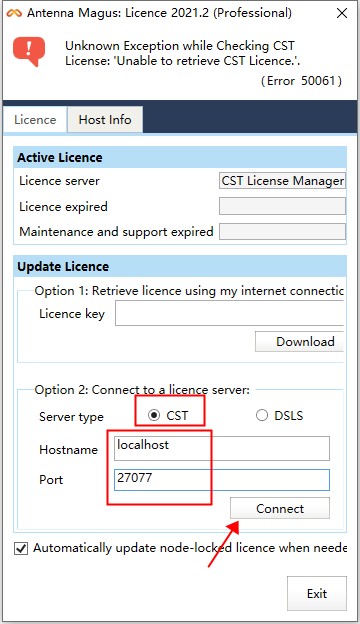Close the Licence dialog window
The height and width of the screenshot is (624, 360).
pyautogui.click(x=342, y=13)
